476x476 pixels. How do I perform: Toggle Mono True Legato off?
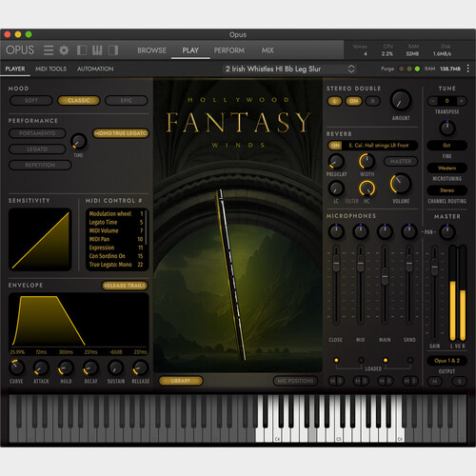click(x=121, y=133)
